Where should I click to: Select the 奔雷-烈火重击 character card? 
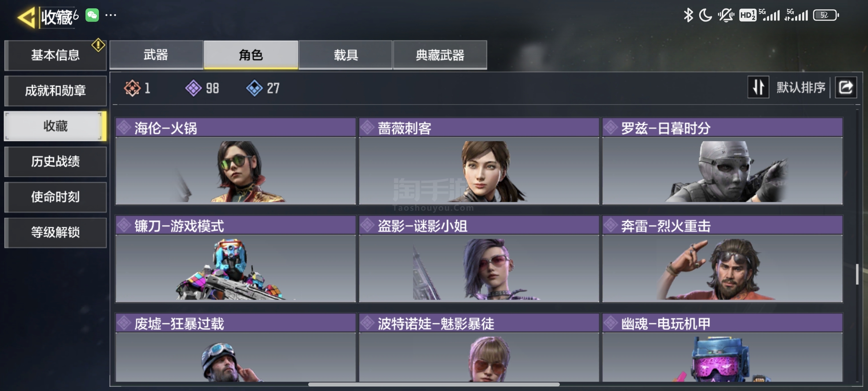pyautogui.click(x=722, y=259)
